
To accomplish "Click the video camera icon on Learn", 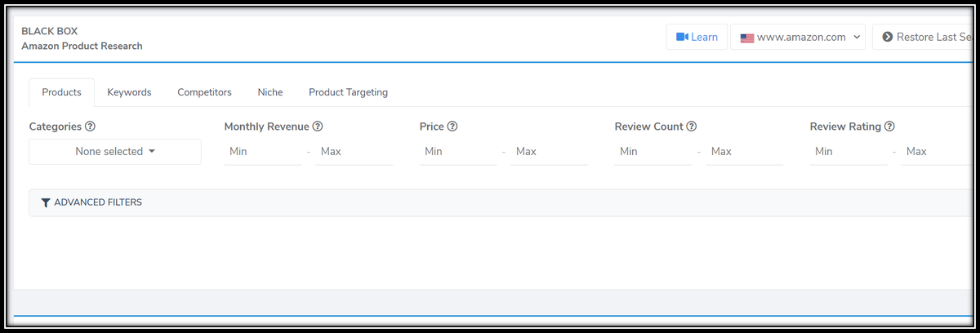I will coord(682,37).
